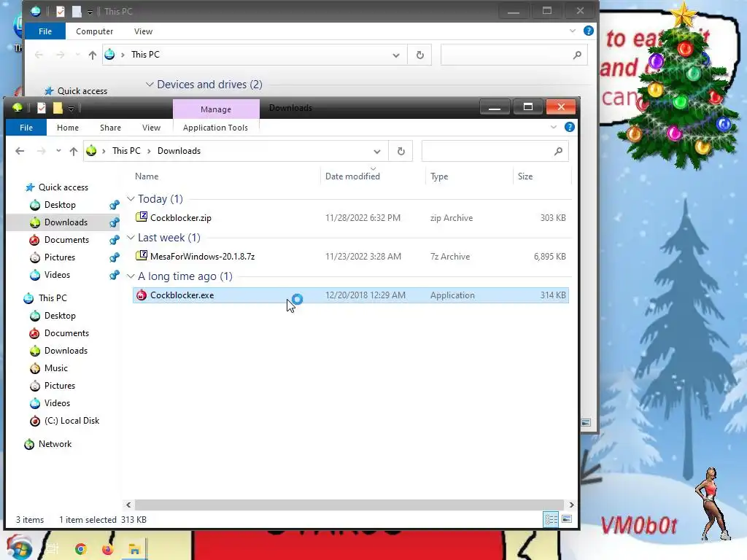Collapse the Today group
Image resolution: width=747 pixels, height=560 pixels.
(x=131, y=198)
